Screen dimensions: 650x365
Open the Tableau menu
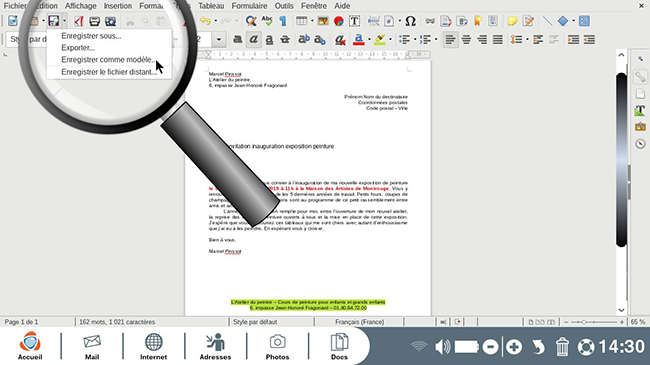click(211, 6)
